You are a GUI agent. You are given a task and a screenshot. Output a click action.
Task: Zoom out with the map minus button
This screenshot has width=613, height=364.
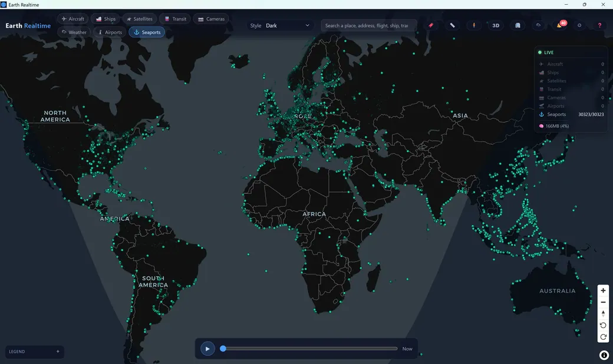[x=603, y=302]
